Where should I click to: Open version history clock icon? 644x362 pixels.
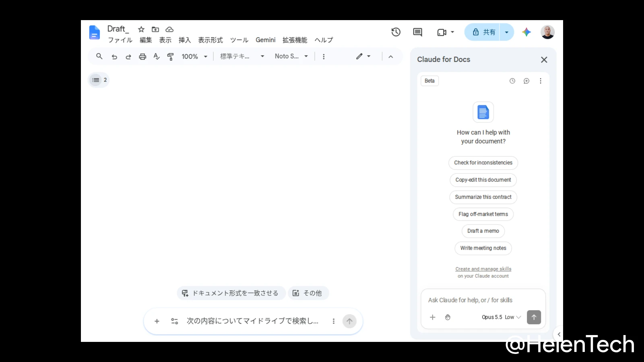[x=396, y=32]
